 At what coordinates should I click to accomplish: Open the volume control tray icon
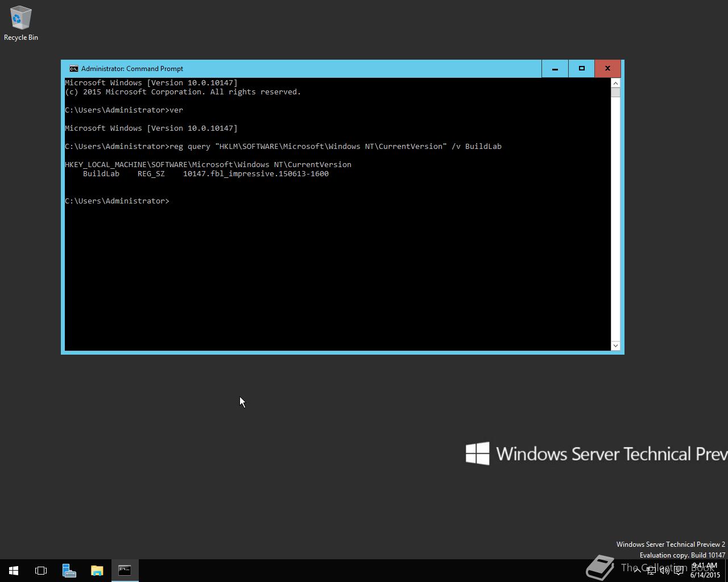pos(664,571)
